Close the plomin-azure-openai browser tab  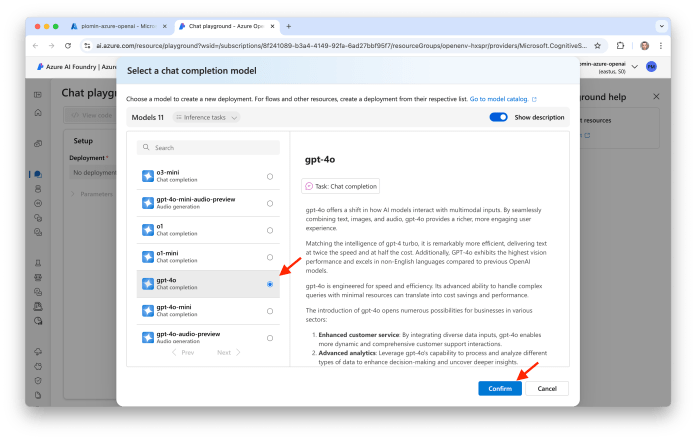[x=165, y=27]
